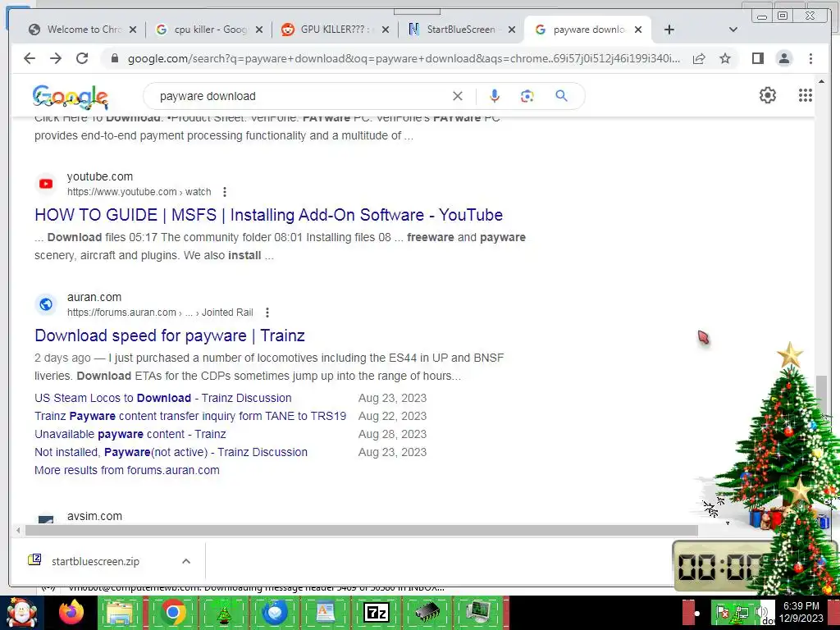Click the youtube.com site name
The image size is (840, 630).
[99, 176]
